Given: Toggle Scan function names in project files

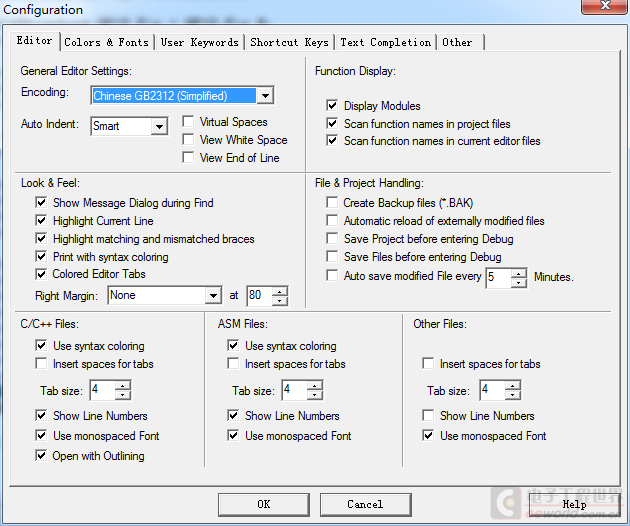Looking at the screenshot, I should tap(332, 123).
